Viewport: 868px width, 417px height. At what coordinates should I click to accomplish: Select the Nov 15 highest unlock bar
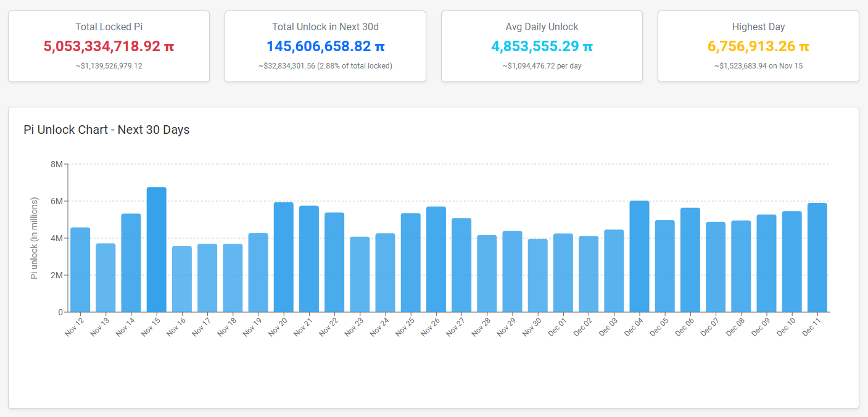coord(156,247)
